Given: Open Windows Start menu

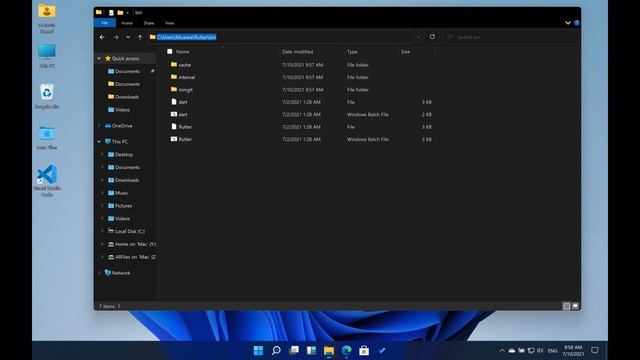Looking at the screenshot, I should click(x=258, y=350).
